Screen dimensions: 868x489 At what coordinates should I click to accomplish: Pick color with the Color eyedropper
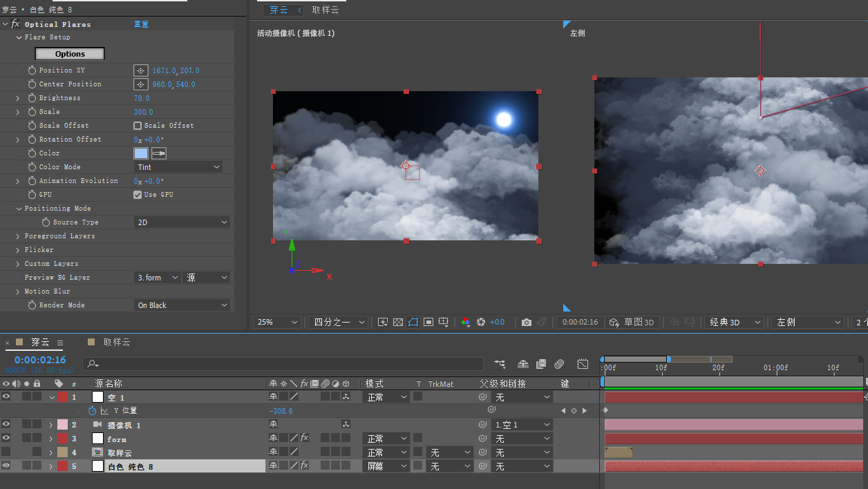click(x=159, y=153)
